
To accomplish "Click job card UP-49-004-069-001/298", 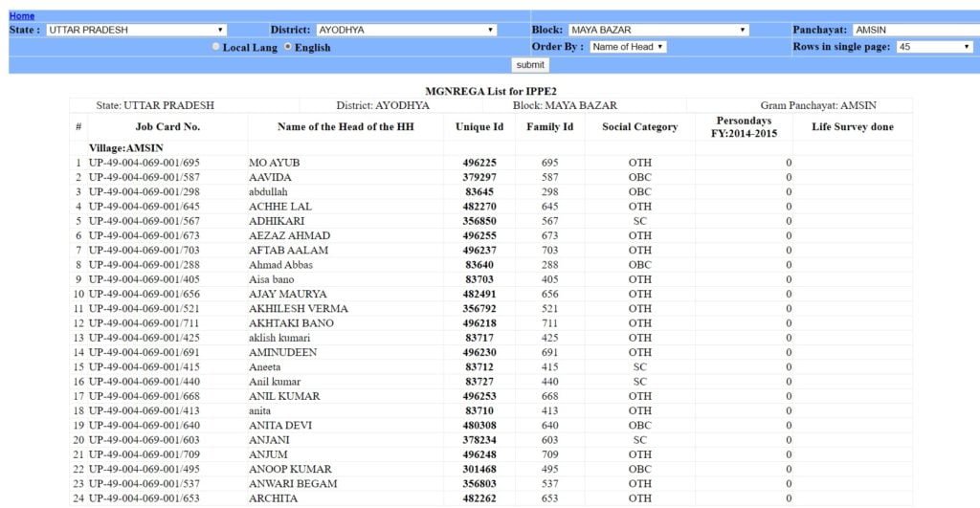I will (x=145, y=192).
